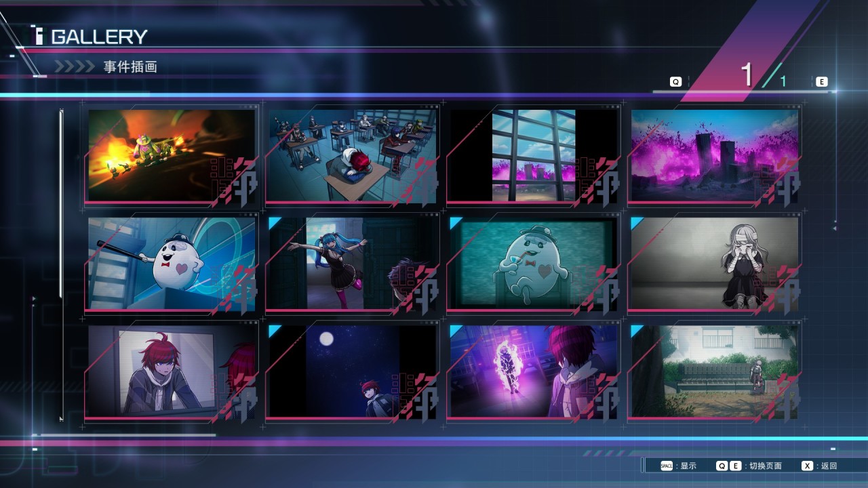
Task: Select the seated egg mascot on teal screen
Action: pos(533,264)
